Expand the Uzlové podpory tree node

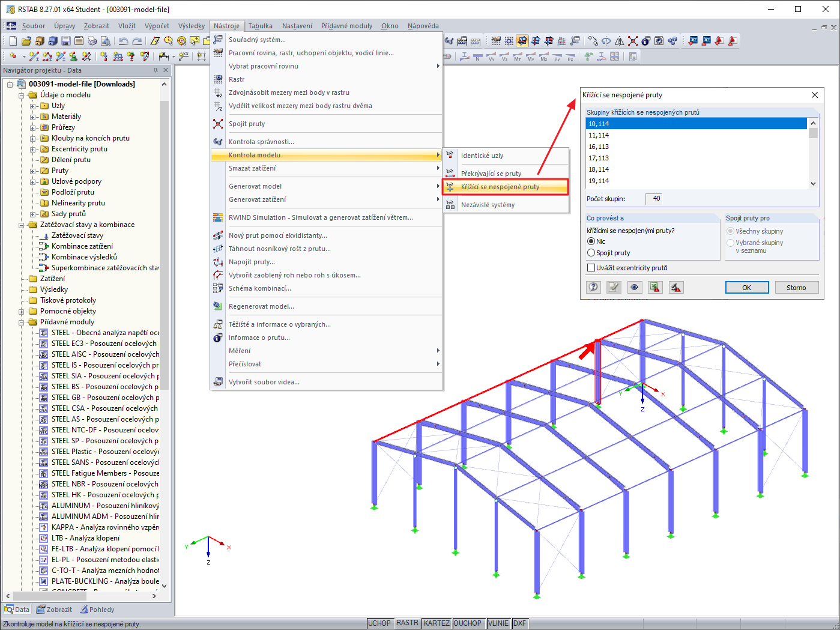tap(33, 181)
